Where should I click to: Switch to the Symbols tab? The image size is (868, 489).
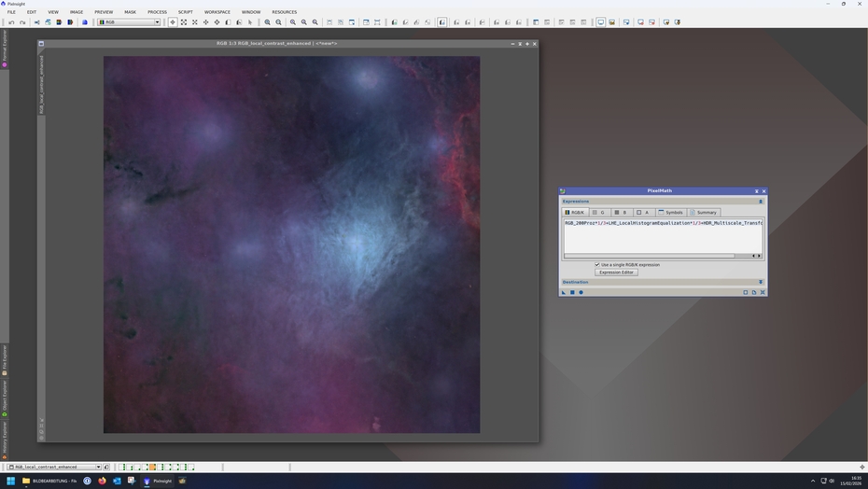click(x=670, y=212)
